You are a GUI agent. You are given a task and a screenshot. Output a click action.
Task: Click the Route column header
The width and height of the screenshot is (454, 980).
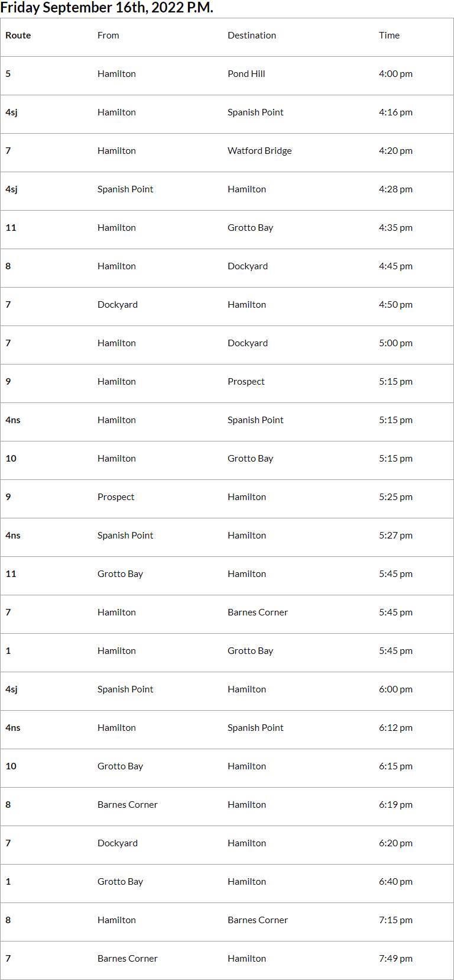[18, 36]
